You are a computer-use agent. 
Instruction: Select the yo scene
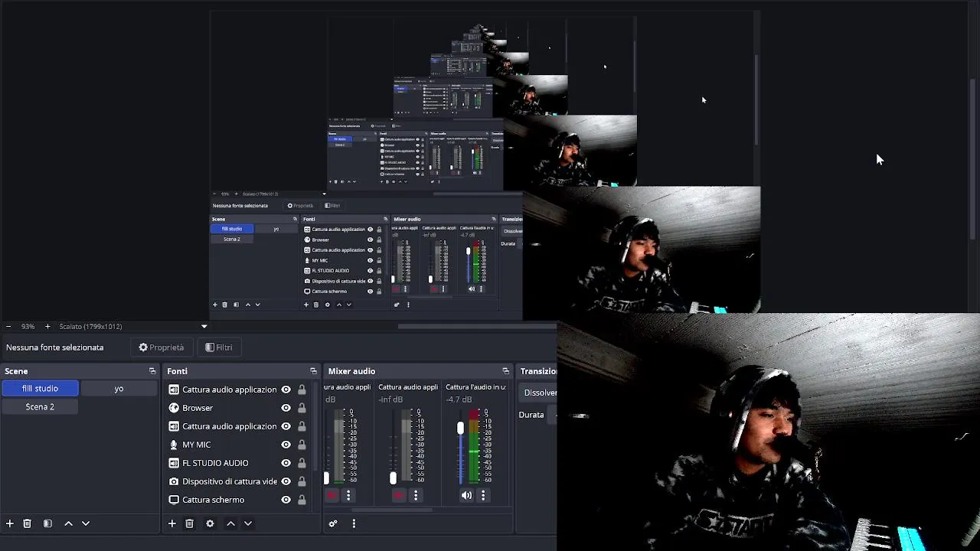tap(119, 389)
